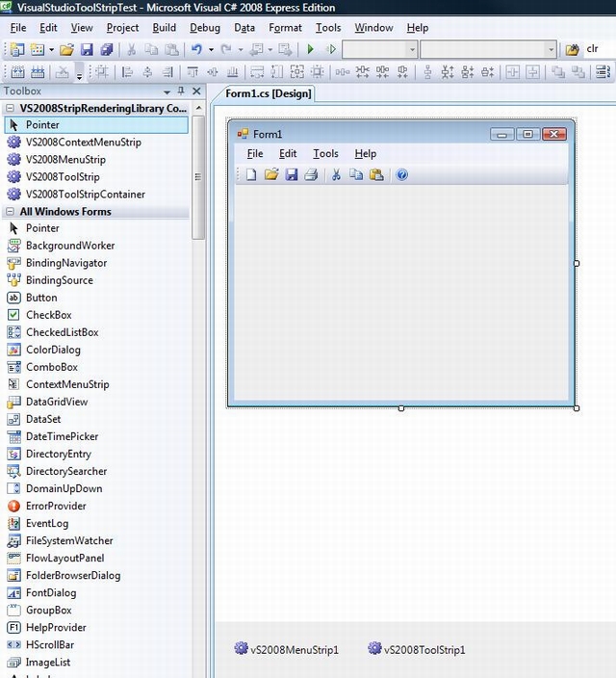Viewport: 616px width, 678px height.
Task: Click the New document icon on Form1 toolstrip
Action: tap(251, 174)
